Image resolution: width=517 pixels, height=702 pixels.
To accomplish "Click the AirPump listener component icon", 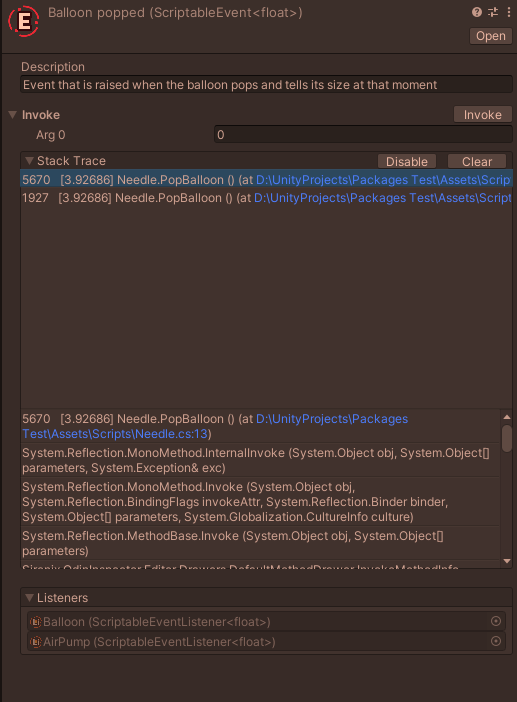I will click(35, 642).
